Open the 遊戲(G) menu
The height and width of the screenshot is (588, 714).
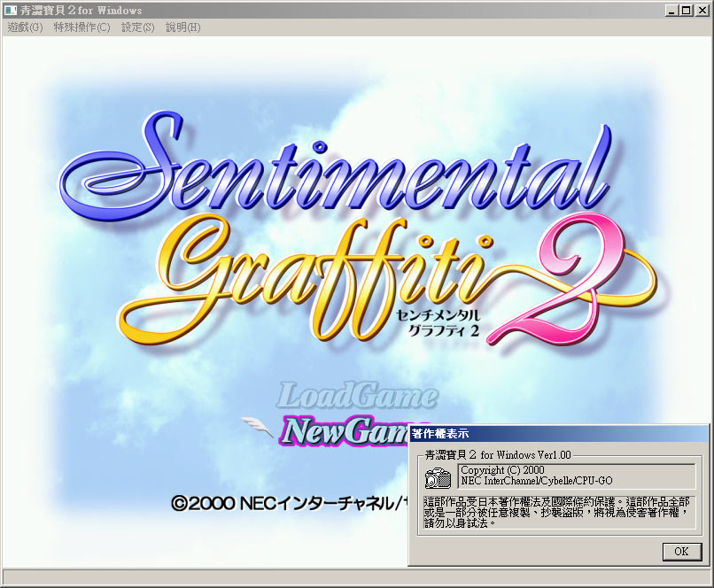point(25,27)
